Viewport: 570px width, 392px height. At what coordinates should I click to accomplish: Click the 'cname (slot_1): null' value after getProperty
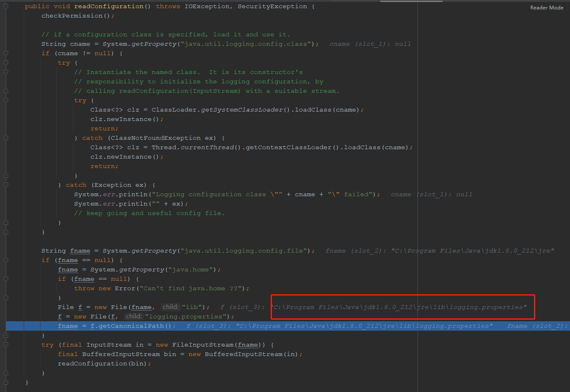tap(370, 44)
